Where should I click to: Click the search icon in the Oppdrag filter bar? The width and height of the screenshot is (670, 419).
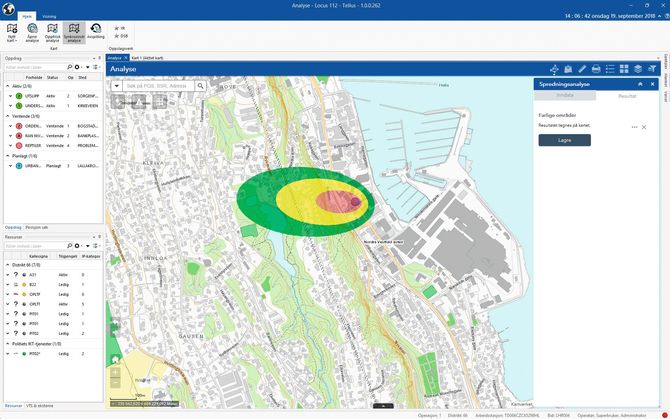tap(70, 67)
